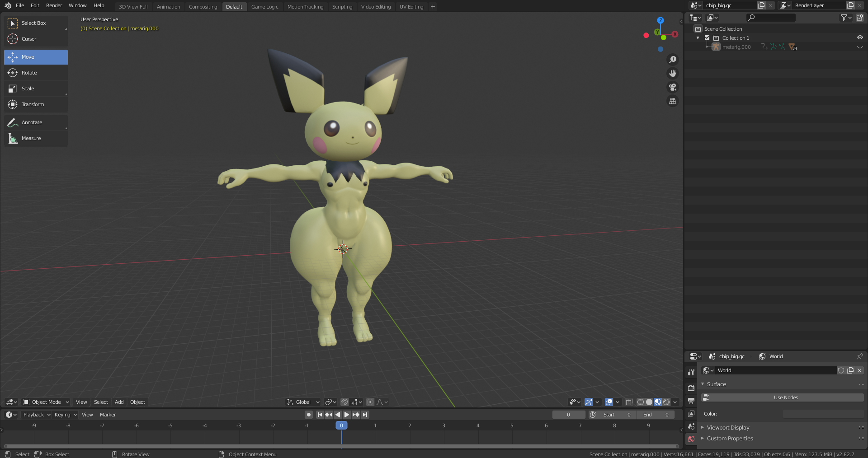
Task: Toggle X-ray mode
Action: [629, 402]
